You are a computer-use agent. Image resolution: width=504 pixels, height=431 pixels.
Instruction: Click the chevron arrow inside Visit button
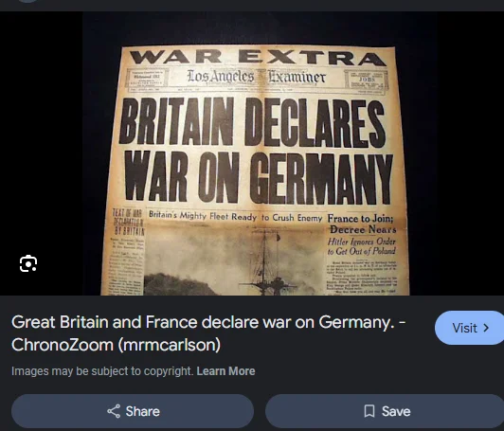(486, 328)
